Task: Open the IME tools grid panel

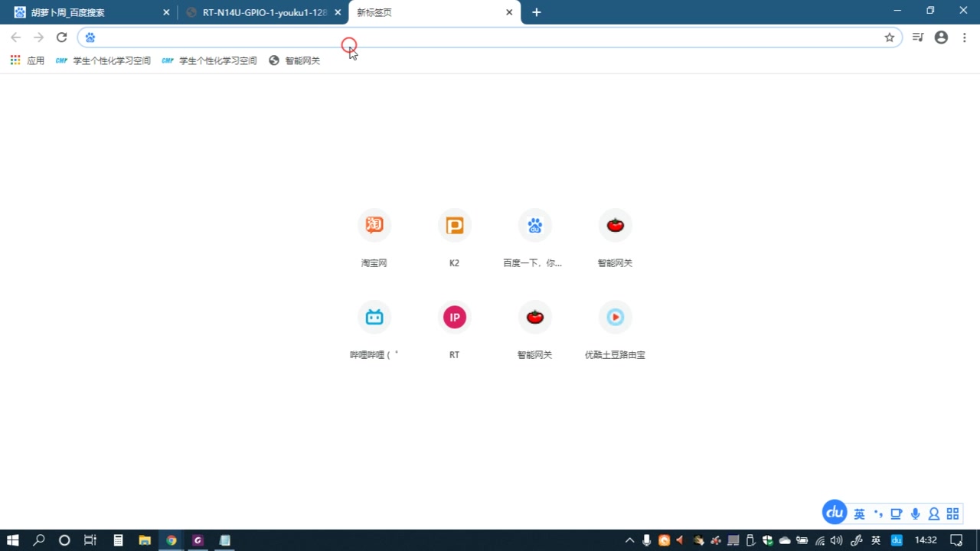Action: pos(952,514)
